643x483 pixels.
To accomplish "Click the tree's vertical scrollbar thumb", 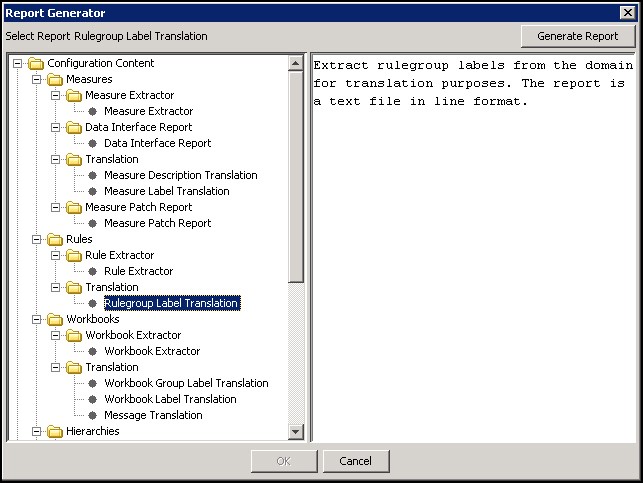I will pyautogui.click(x=296, y=177).
